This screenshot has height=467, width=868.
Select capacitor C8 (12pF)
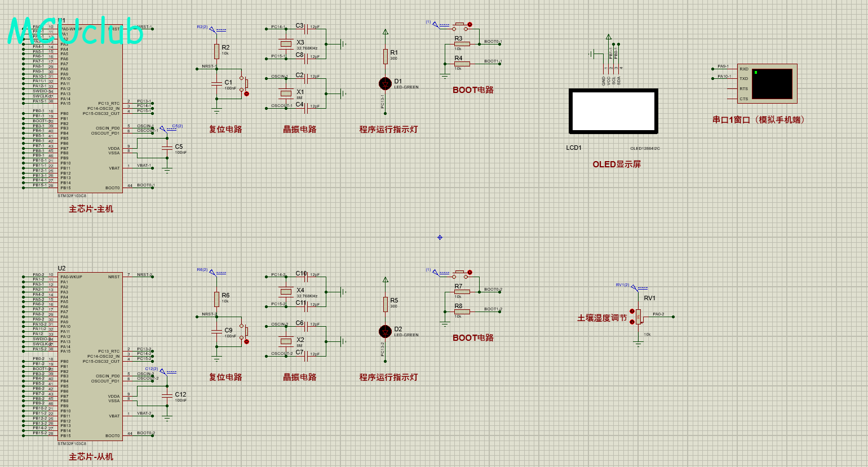[305, 57]
